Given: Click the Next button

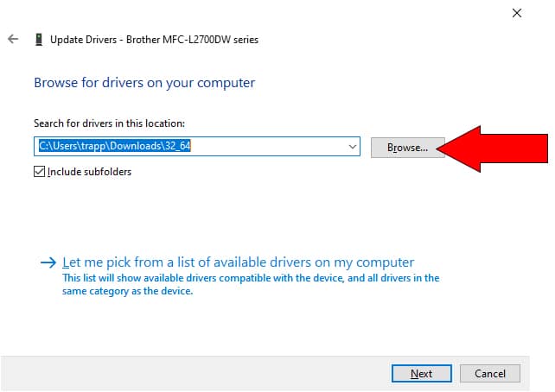Looking at the screenshot, I should [421, 373].
